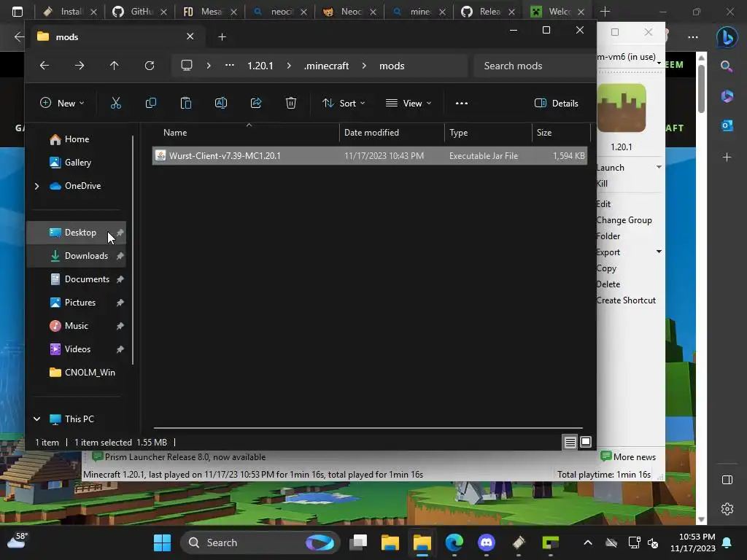
Task: Click the Bing Copilot icon in Edge sidebar
Action: (727, 37)
